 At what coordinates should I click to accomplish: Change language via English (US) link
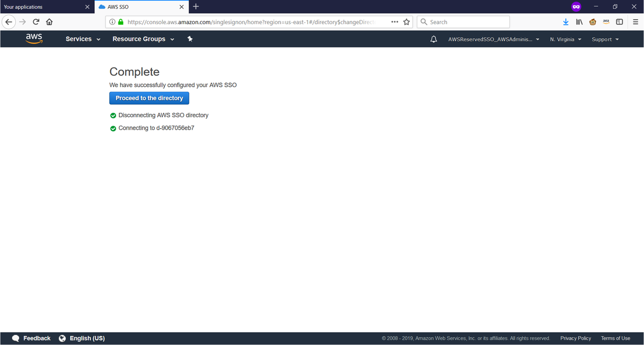click(87, 338)
